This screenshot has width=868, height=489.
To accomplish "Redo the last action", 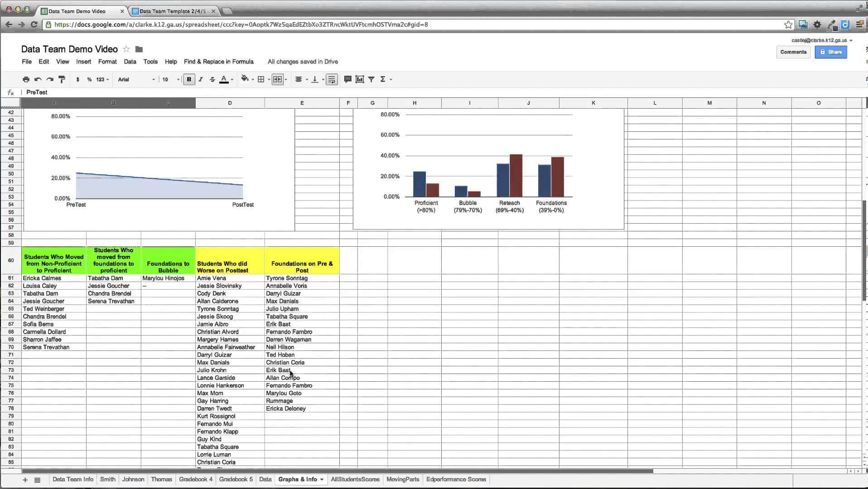I will coord(50,79).
